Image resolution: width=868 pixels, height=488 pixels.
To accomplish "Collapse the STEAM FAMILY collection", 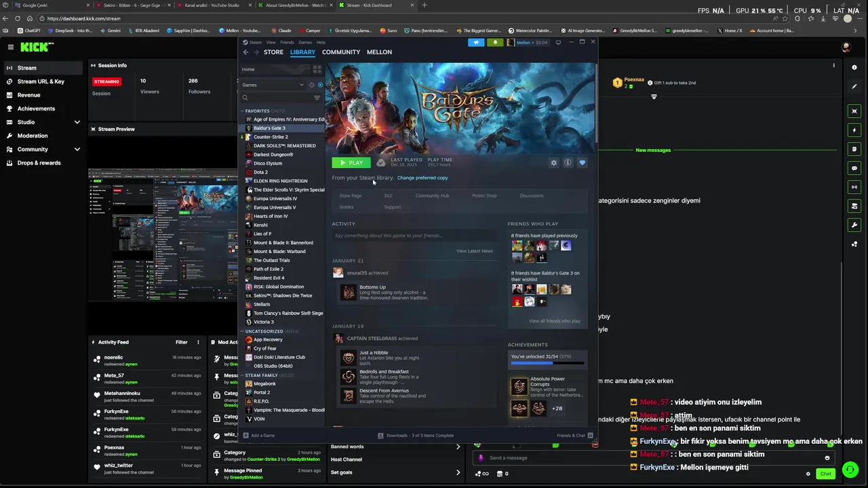I will [x=242, y=375].
